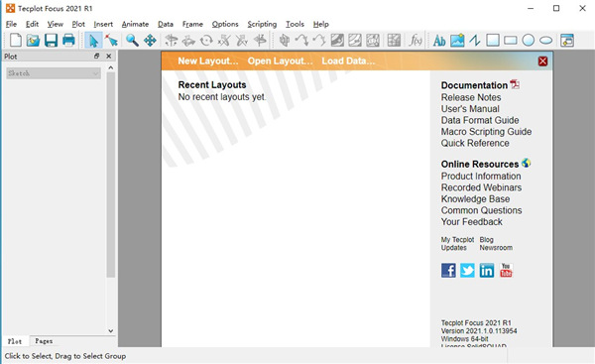Open the Sketch plot type dropdown
This screenshot has width=595, height=364.
click(54, 73)
